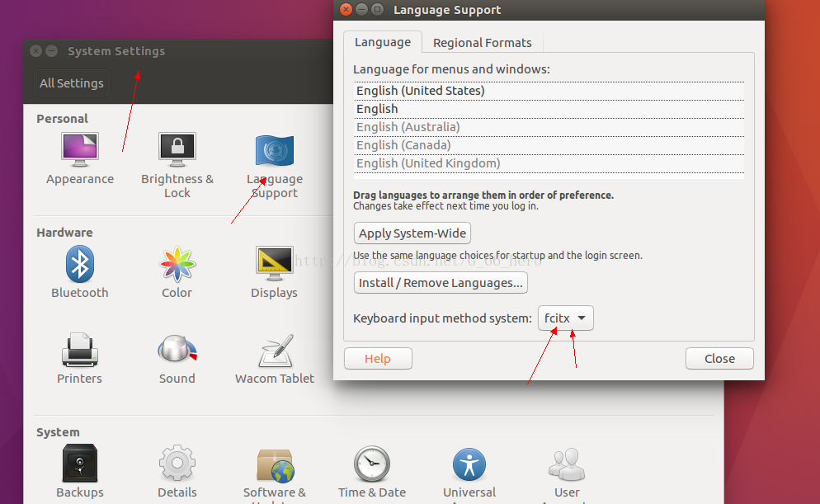Screen dimensions: 820x504
Task: Close the System Settings window
Action: [35, 50]
